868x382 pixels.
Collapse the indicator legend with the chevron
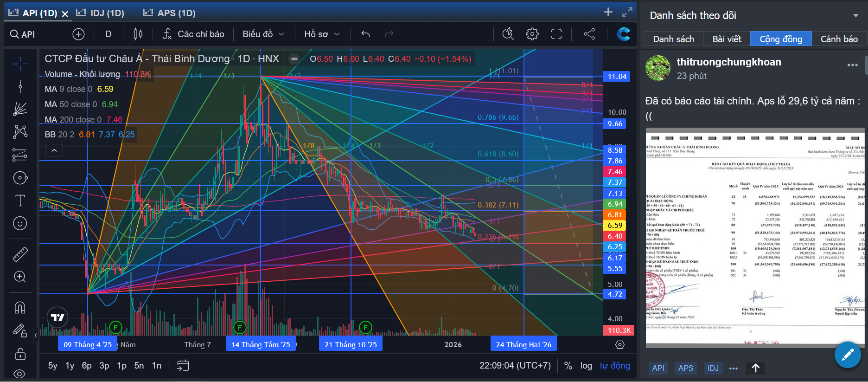click(x=54, y=150)
